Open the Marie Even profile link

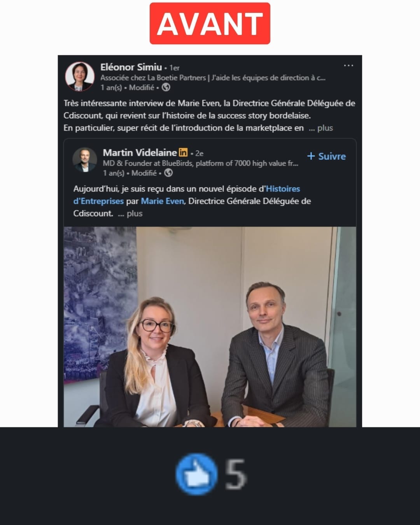pos(162,201)
